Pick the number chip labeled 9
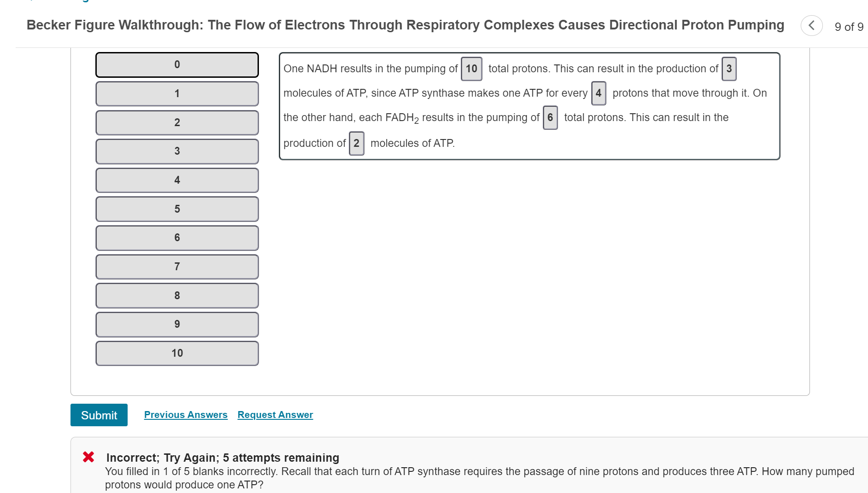This screenshot has height=493, width=868. pos(177,324)
